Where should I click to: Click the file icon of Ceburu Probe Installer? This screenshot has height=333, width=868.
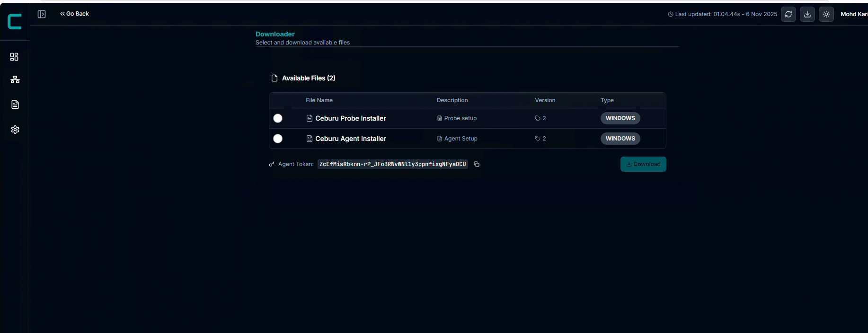(x=310, y=118)
